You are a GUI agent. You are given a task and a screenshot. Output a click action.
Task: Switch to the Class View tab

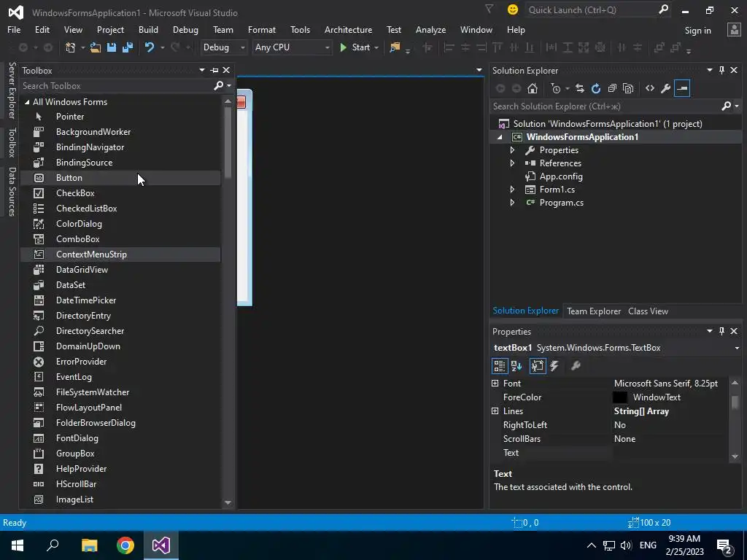[648, 311]
